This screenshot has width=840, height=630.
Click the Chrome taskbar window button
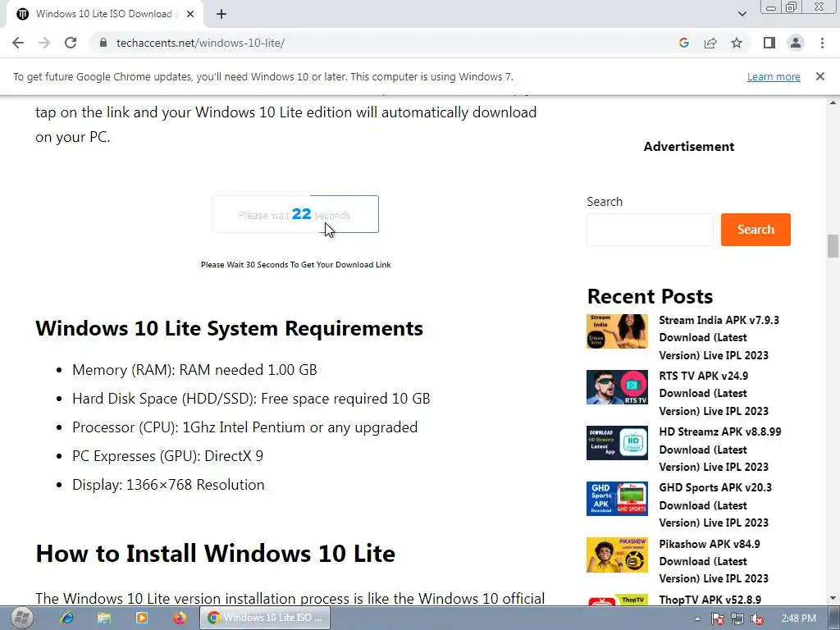click(265, 618)
